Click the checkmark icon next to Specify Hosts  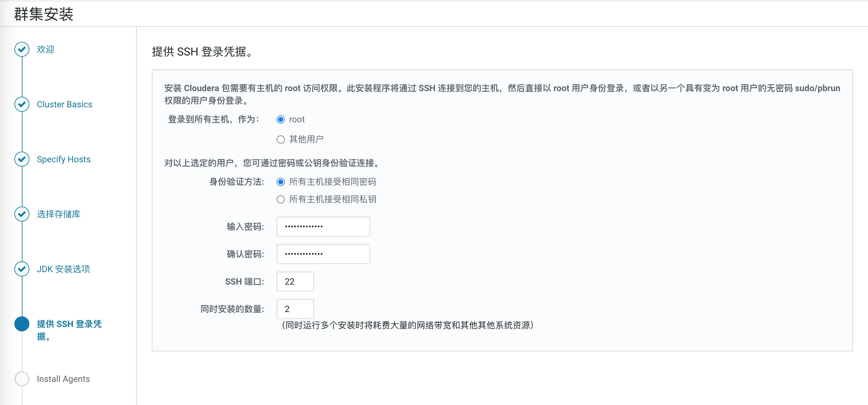(x=22, y=159)
